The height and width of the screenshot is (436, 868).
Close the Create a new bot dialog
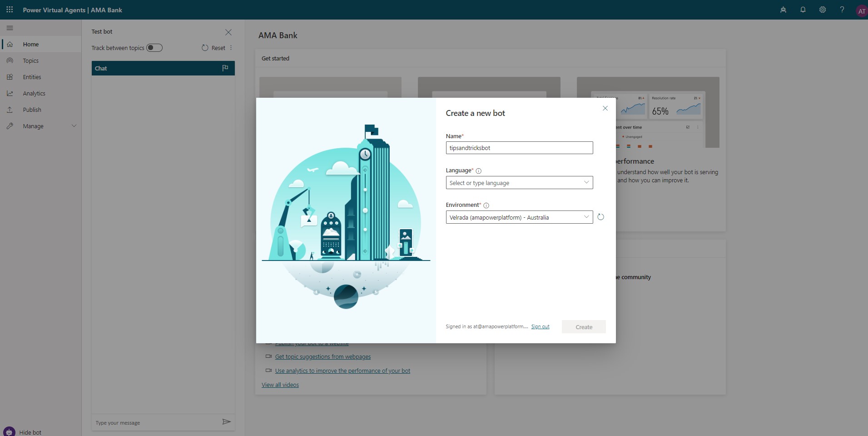(x=605, y=108)
